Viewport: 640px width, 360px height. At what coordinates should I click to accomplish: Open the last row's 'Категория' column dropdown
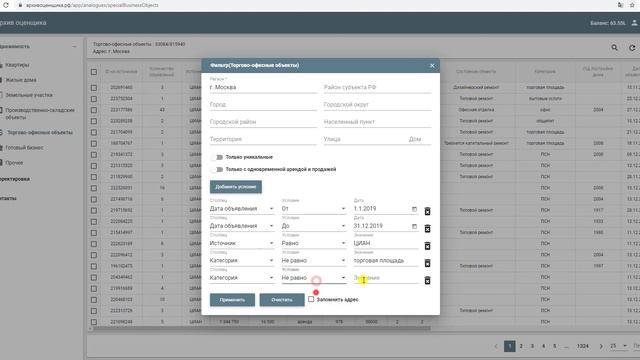242,278
